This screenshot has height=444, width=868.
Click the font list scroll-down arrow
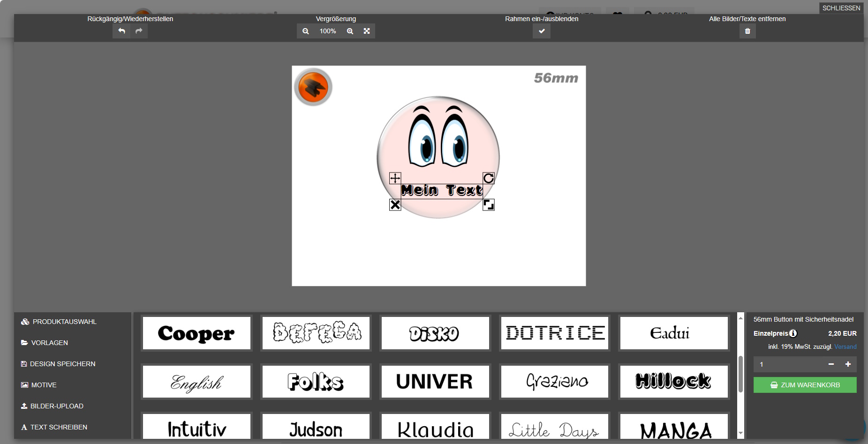click(740, 434)
